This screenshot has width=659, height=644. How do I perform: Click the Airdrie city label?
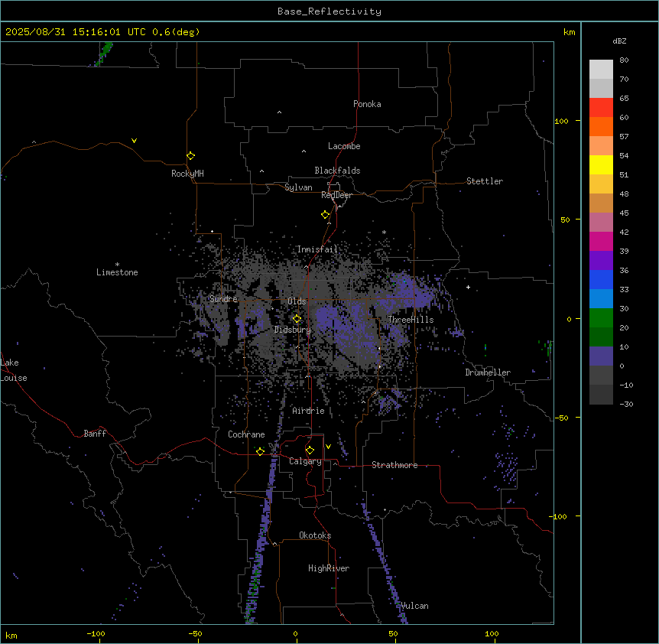coord(309,411)
